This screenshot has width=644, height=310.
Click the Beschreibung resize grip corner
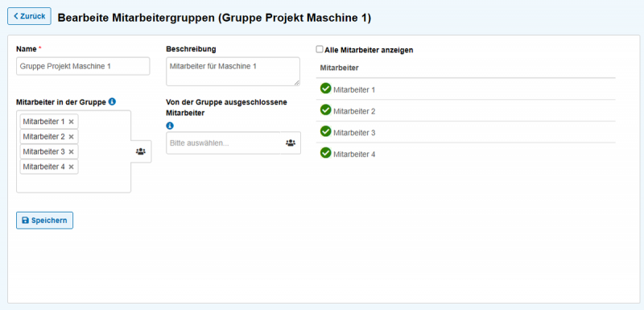pos(296,82)
